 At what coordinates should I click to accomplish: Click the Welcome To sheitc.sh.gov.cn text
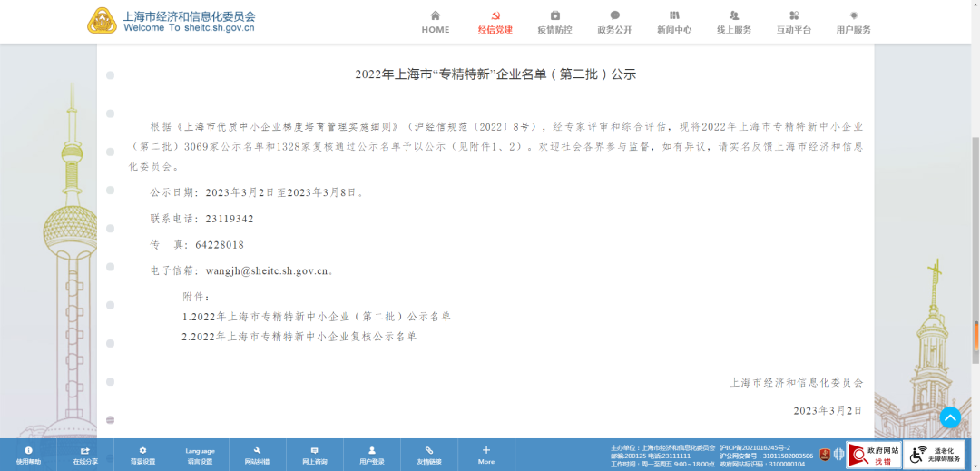pos(190,28)
